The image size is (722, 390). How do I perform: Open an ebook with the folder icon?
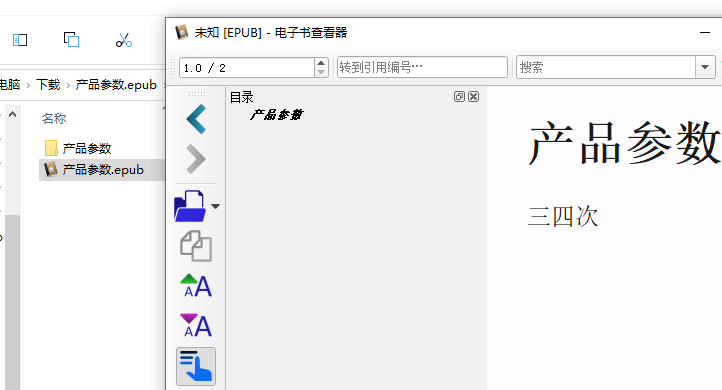click(190, 206)
